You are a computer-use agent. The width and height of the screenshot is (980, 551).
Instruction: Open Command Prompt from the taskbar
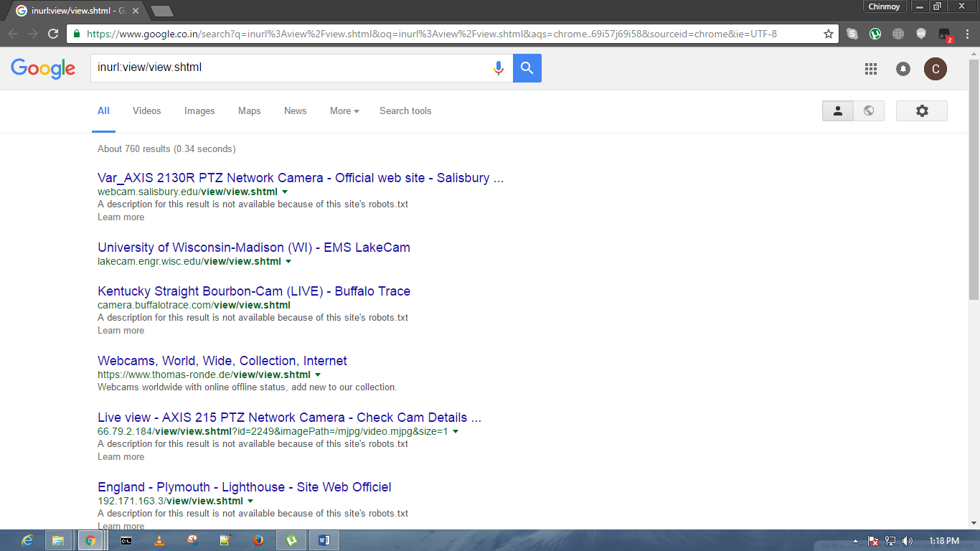click(x=126, y=540)
